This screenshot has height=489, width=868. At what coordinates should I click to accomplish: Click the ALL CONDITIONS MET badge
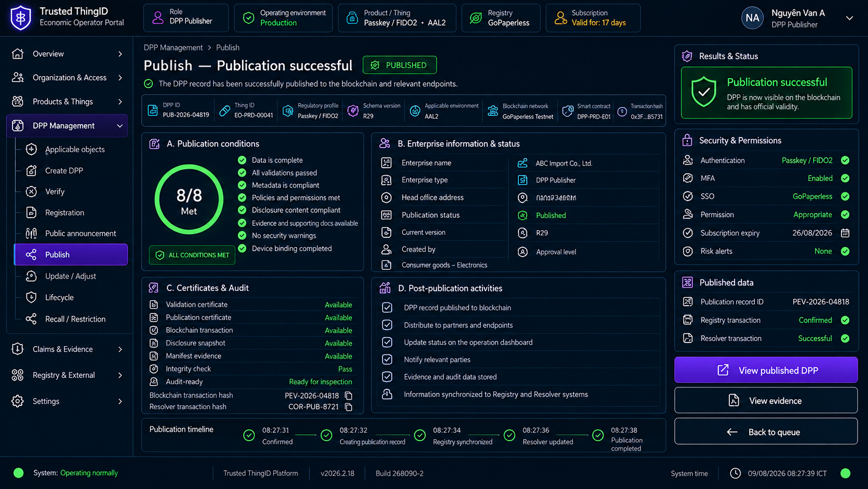[192, 255]
